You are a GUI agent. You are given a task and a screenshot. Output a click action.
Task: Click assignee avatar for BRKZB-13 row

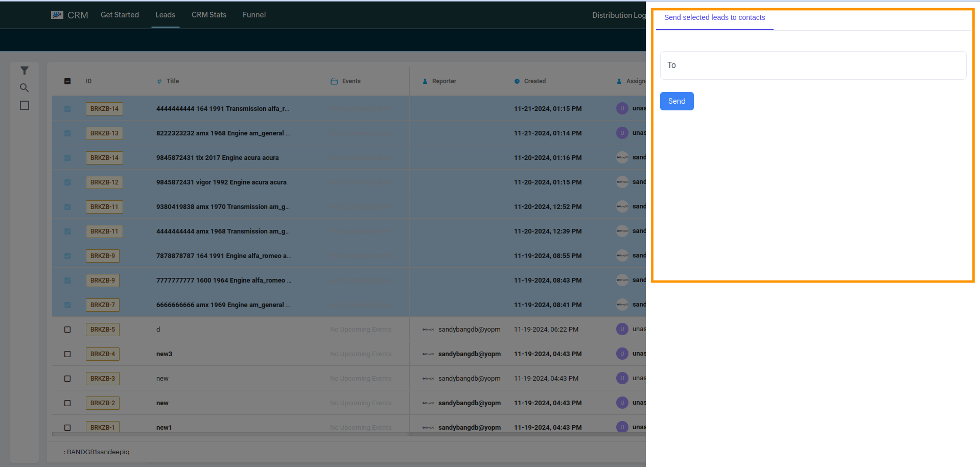622,133
